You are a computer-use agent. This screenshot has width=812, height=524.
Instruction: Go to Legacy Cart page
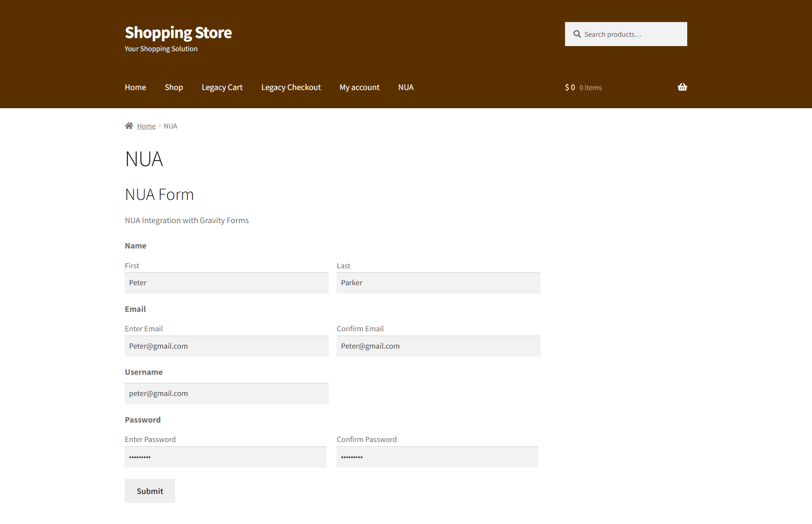pyautogui.click(x=222, y=87)
